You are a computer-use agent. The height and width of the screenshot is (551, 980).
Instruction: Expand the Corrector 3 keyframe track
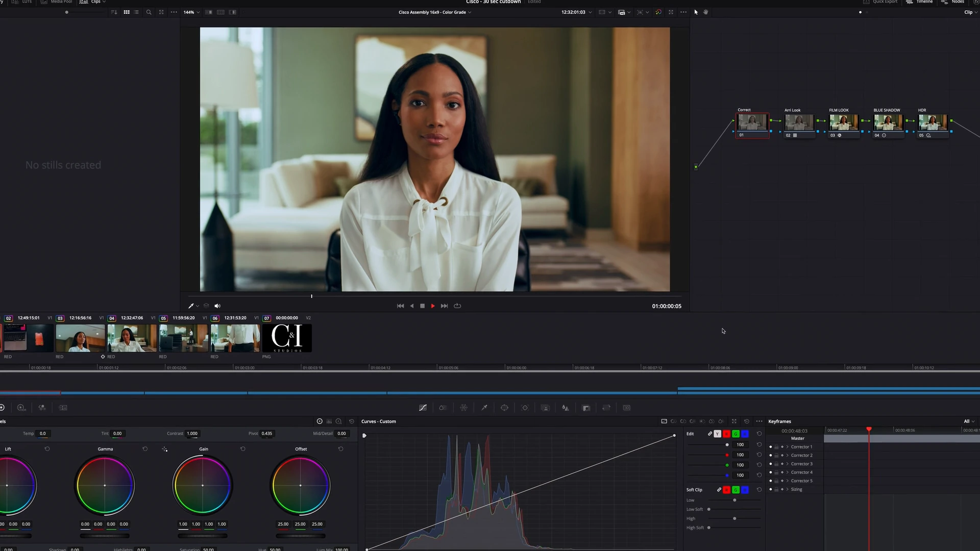(788, 464)
